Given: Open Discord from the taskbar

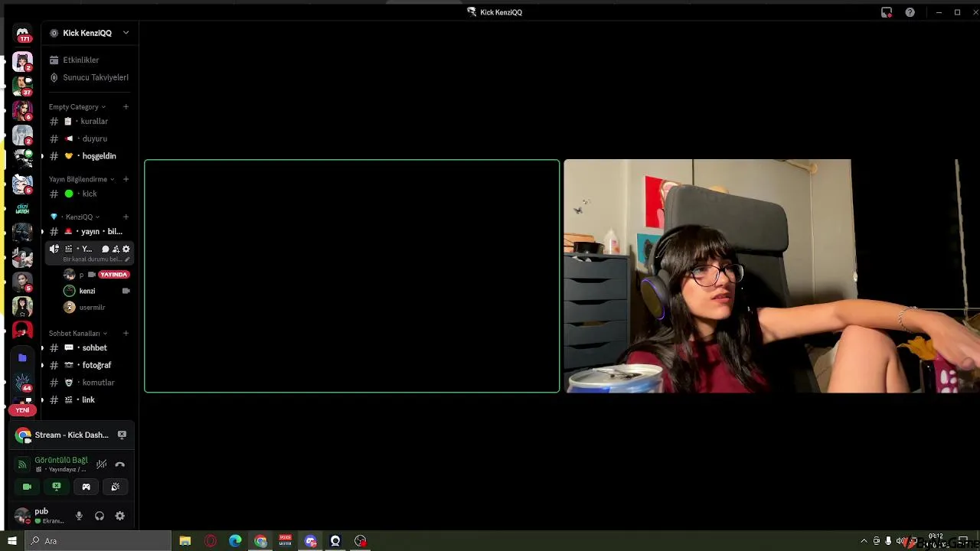Looking at the screenshot, I should (x=311, y=541).
